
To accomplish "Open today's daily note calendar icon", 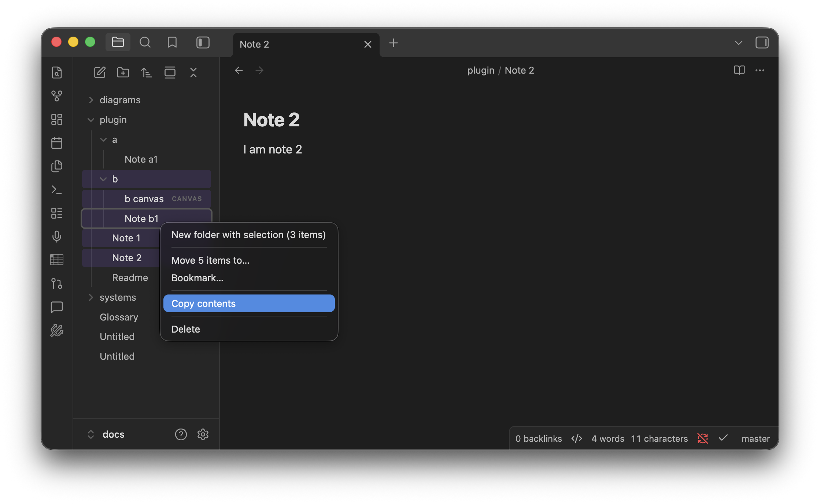I will (x=57, y=143).
